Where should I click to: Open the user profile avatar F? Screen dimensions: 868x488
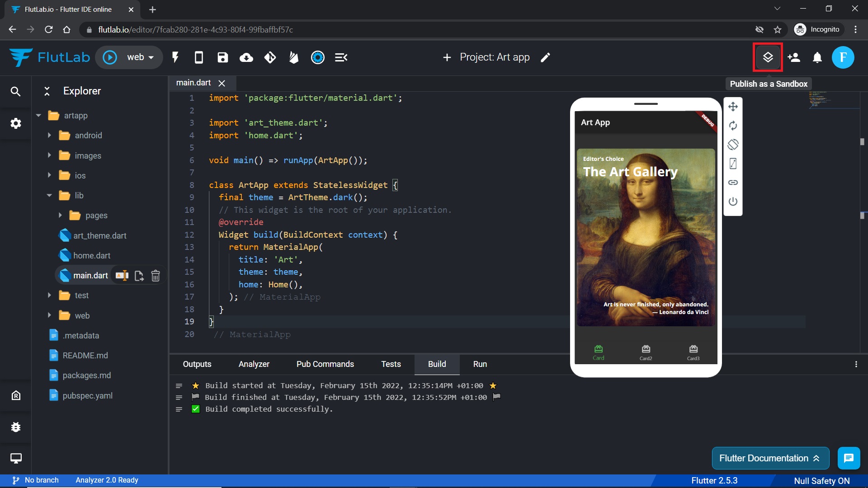[843, 57]
